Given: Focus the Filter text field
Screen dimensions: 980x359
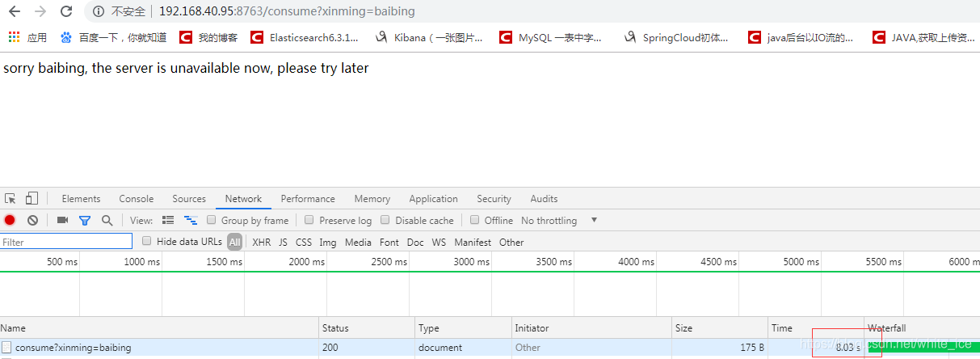Looking at the screenshot, I should 66,242.
